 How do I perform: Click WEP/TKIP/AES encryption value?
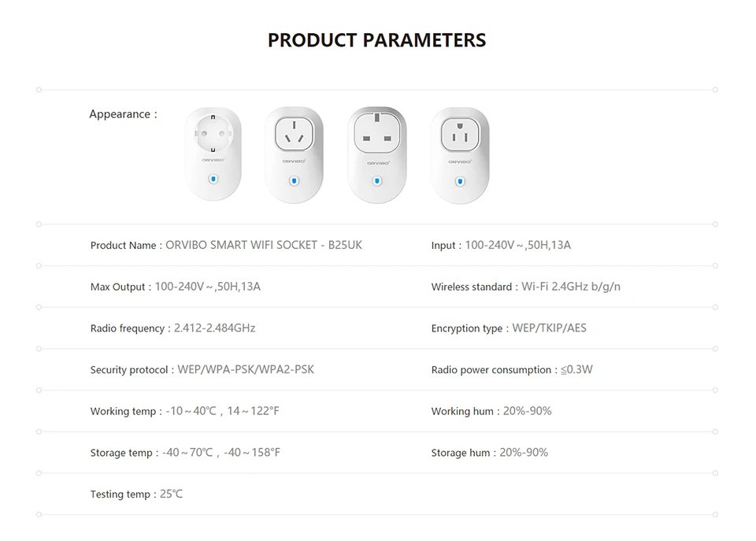tap(549, 328)
